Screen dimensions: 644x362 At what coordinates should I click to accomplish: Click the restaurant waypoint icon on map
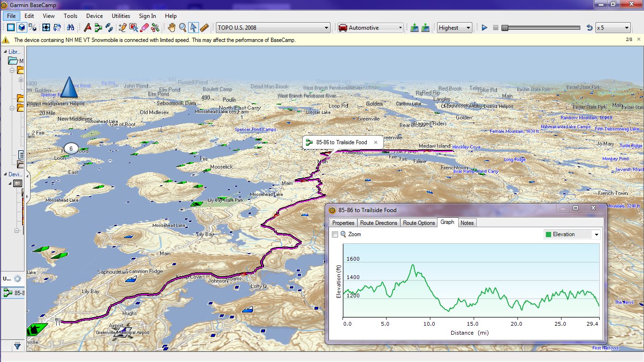coord(58,321)
